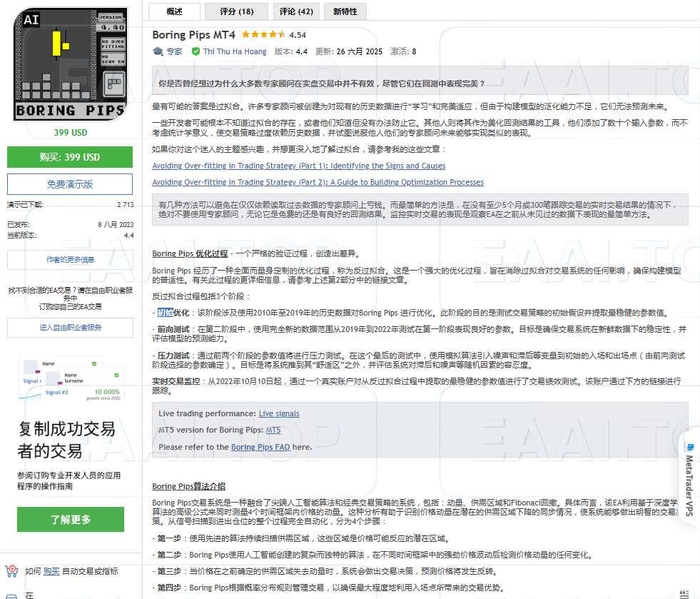Switch to the 评分 (18) tab
Image resolution: width=700 pixels, height=599 pixels.
point(236,11)
